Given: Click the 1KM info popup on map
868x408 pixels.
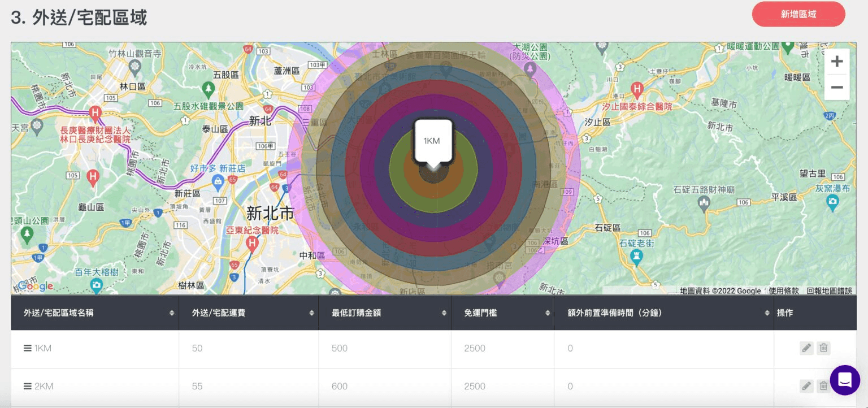Looking at the screenshot, I should point(432,141).
